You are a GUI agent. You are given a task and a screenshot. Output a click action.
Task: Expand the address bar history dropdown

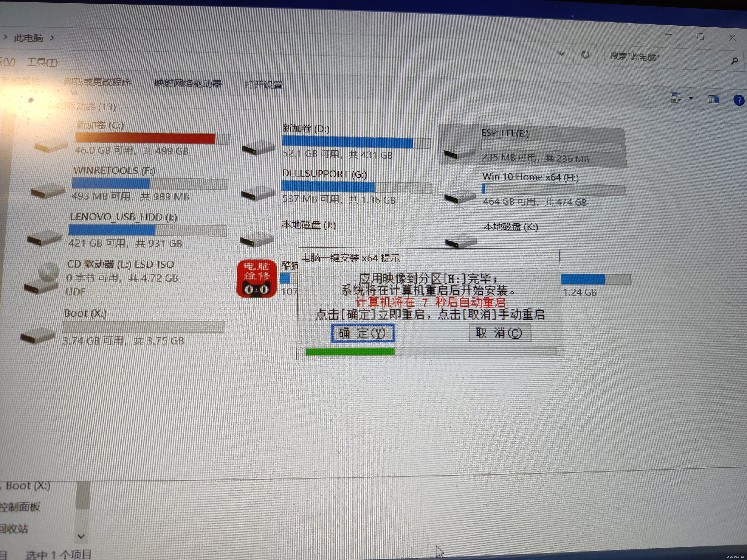coord(561,54)
